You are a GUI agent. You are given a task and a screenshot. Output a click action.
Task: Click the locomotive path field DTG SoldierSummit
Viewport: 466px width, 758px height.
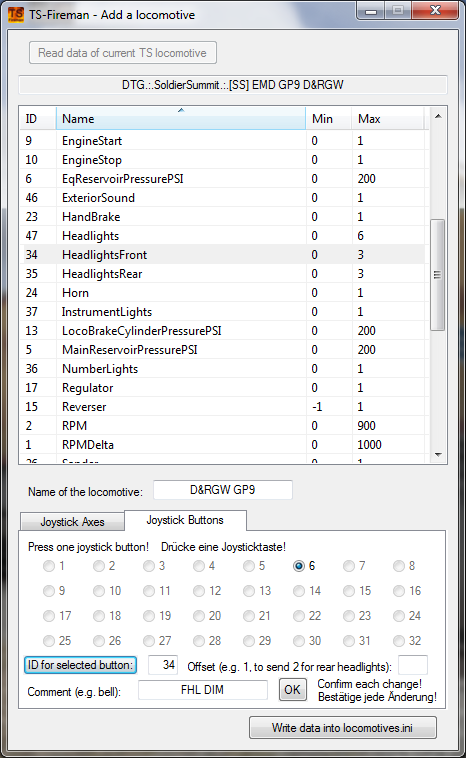(233, 85)
